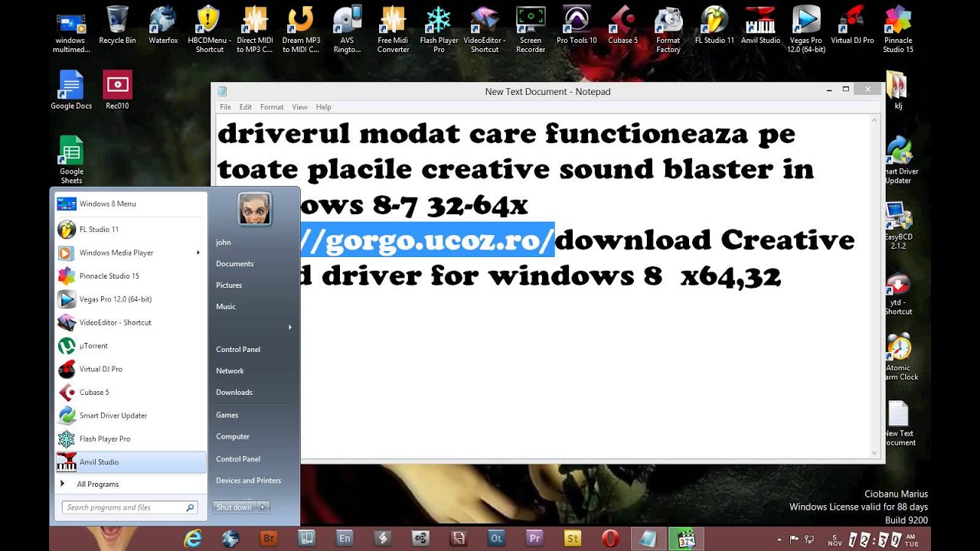Launch AVS Ringtone Maker desktop icon
This screenshot has height=551, width=980.
(x=347, y=28)
